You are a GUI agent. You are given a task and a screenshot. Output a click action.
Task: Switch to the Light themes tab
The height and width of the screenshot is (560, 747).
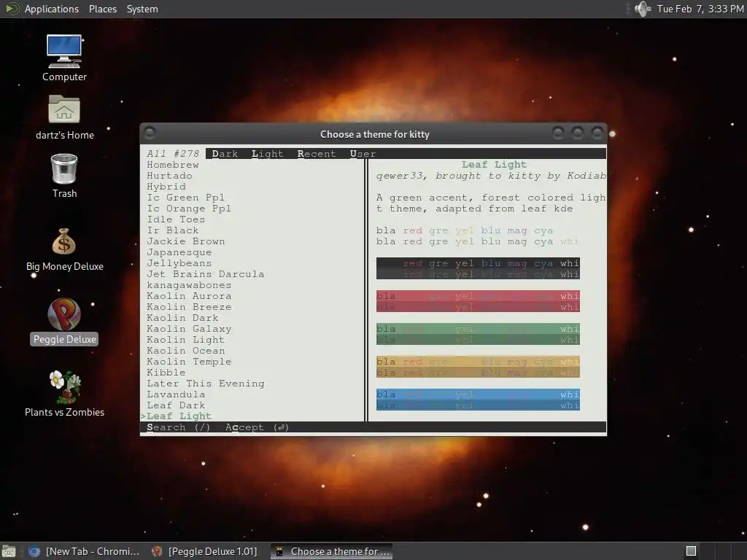(267, 154)
